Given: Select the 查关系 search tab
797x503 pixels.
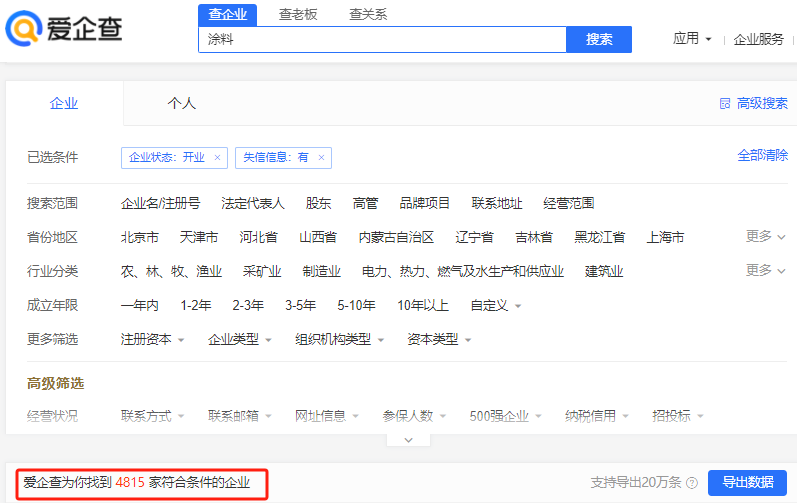Looking at the screenshot, I should click(x=368, y=14).
